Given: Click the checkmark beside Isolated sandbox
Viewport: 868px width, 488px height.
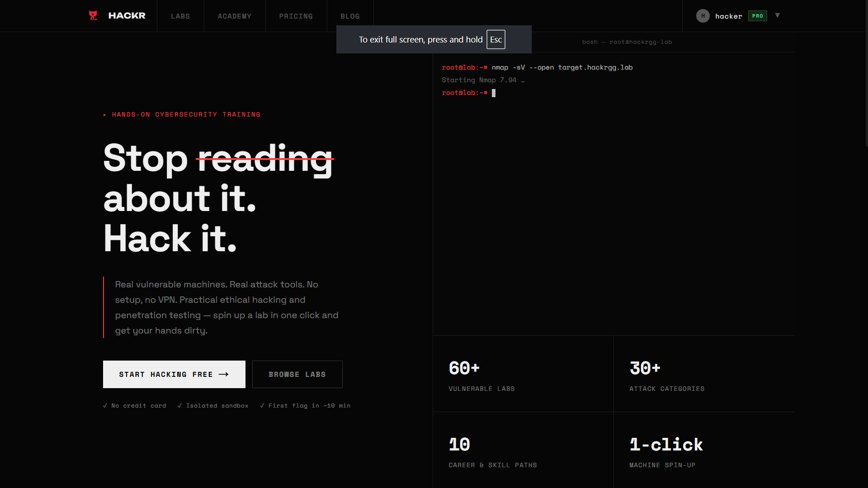Looking at the screenshot, I should point(180,406).
